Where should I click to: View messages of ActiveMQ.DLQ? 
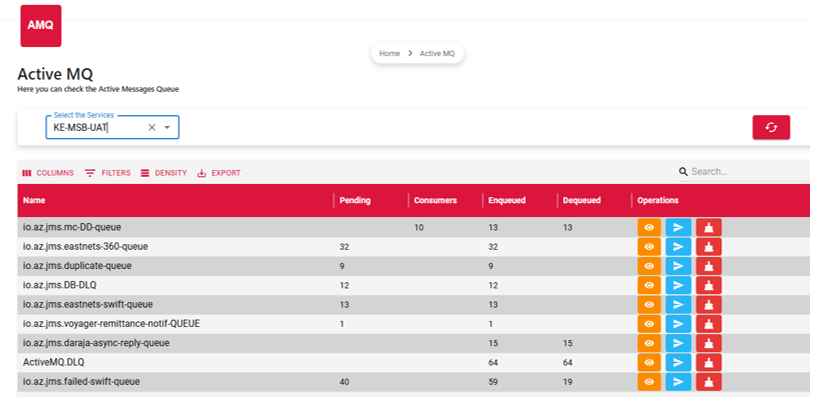pyautogui.click(x=649, y=363)
